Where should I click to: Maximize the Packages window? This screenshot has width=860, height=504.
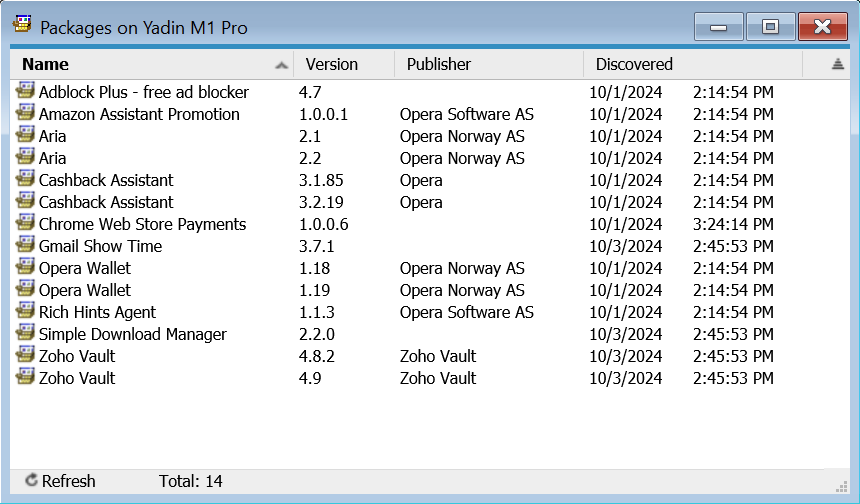[x=770, y=26]
